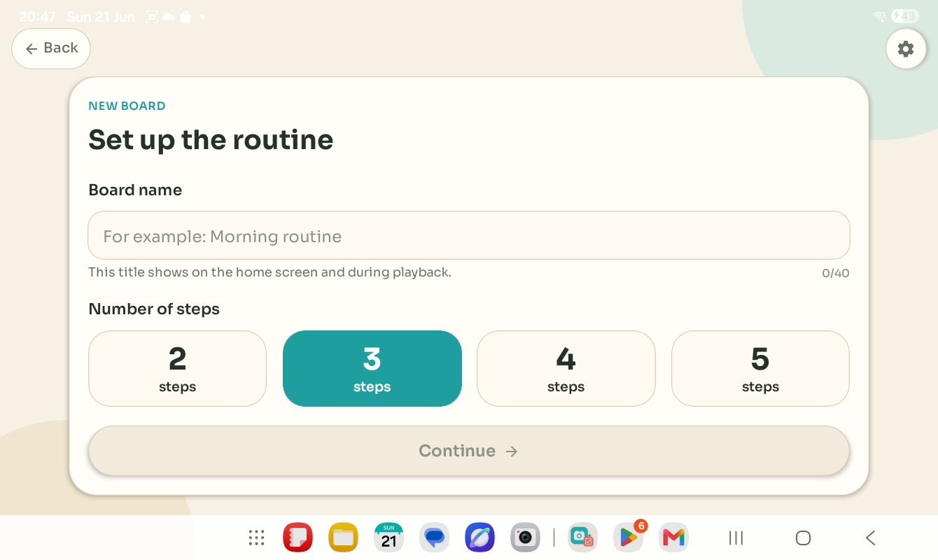Go back with the Back button
938x560 pixels.
pos(51,48)
